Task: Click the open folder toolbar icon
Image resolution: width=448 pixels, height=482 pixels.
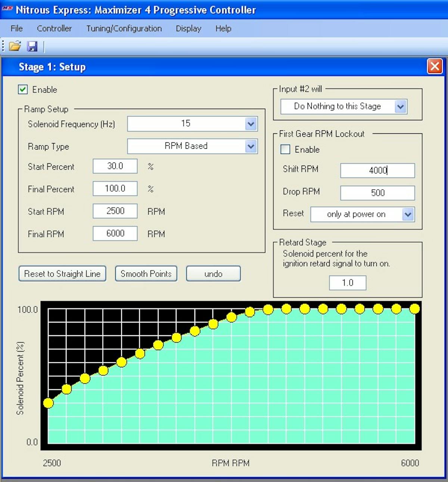Action: tap(15, 46)
